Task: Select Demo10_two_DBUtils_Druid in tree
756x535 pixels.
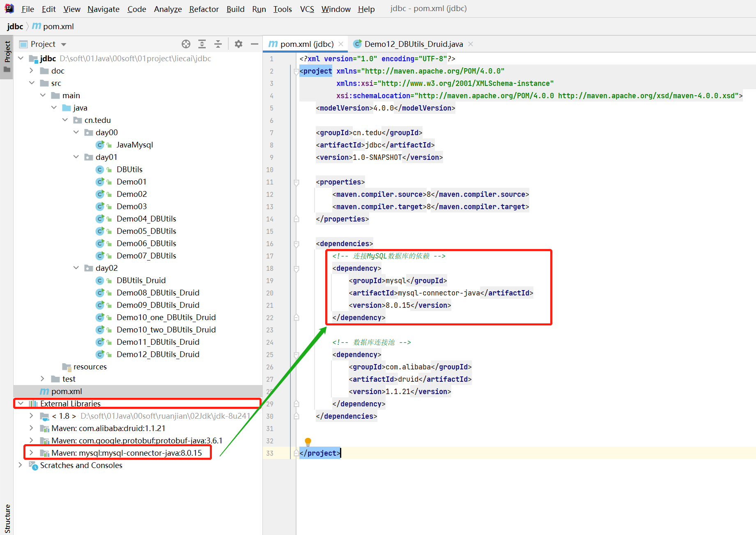Action: pos(166,330)
